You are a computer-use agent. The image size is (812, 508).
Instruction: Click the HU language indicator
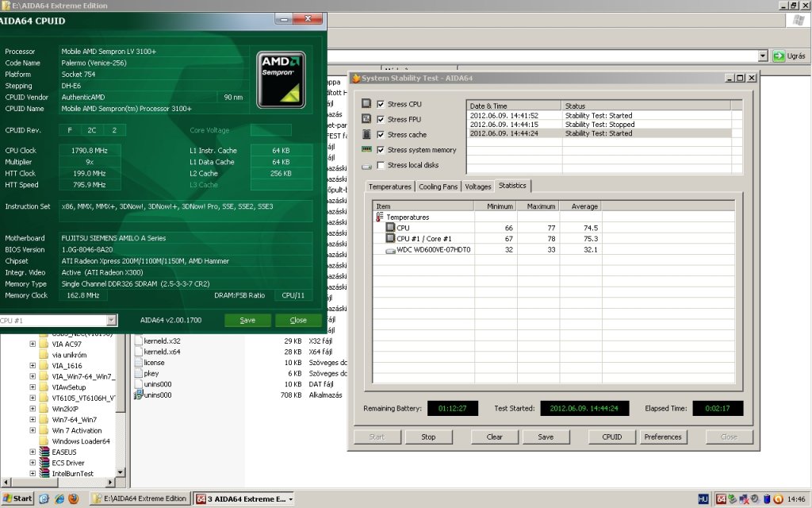pos(703,498)
